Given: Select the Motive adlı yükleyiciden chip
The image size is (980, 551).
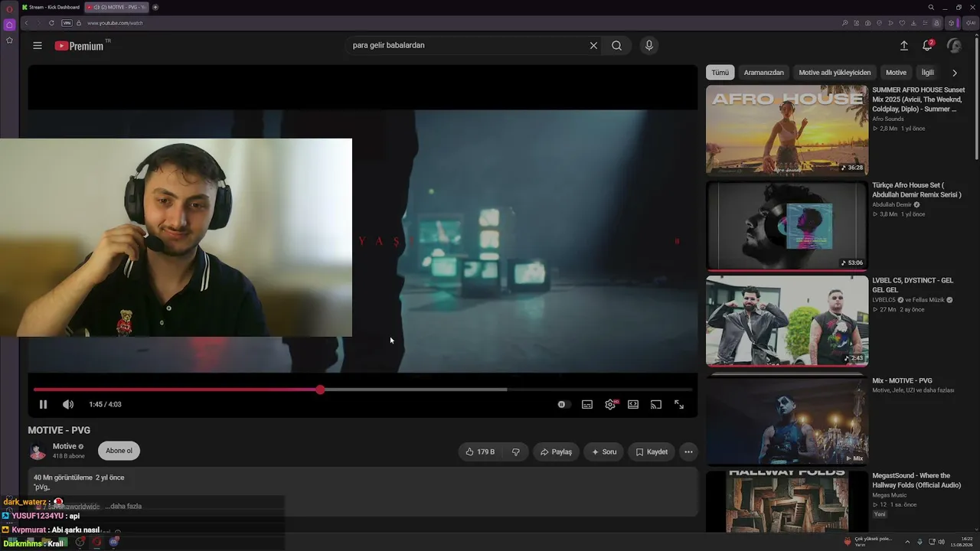Looking at the screenshot, I should [x=835, y=73].
